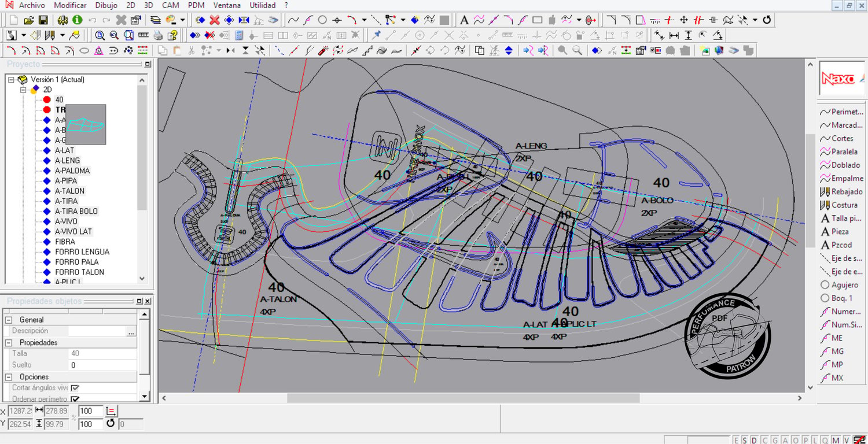Click the scissors cut icon

tap(192, 50)
